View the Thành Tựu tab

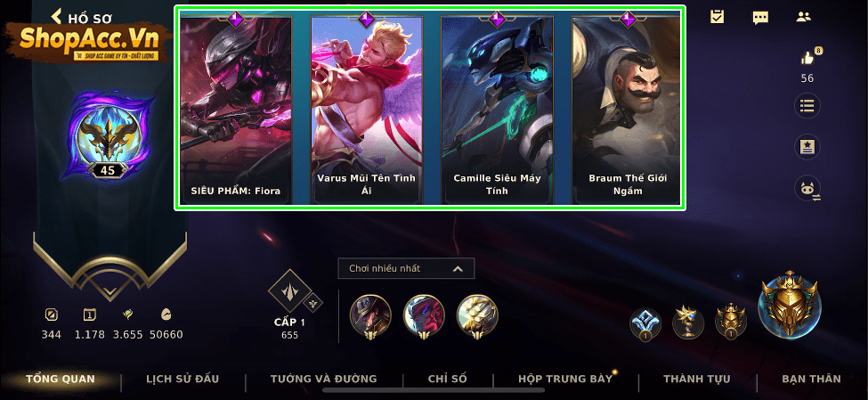point(696,380)
